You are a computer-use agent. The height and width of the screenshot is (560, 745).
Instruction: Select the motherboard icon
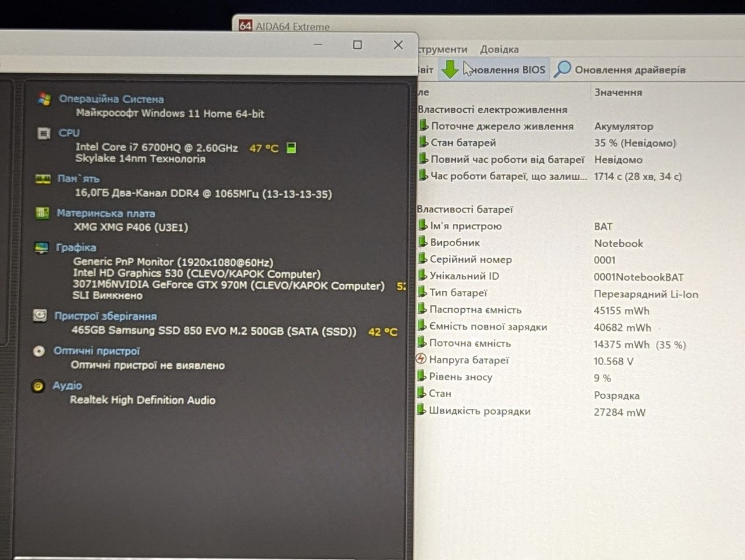pyautogui.click(x=42, y=213)
